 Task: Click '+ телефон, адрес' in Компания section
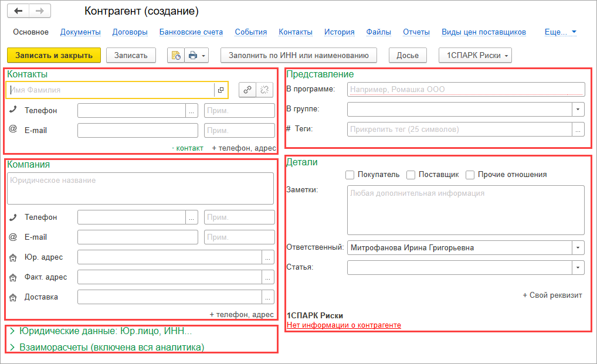pyautogui.click(x=242, y=315)
